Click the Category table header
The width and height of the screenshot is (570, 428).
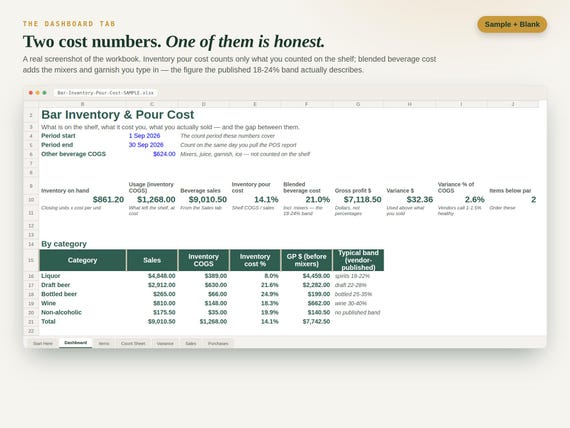tap(83, 260)
